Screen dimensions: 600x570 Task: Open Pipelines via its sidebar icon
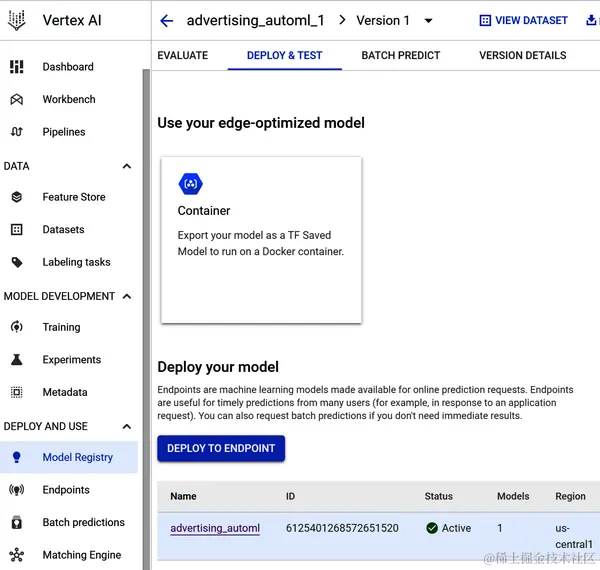pos(16,132)
